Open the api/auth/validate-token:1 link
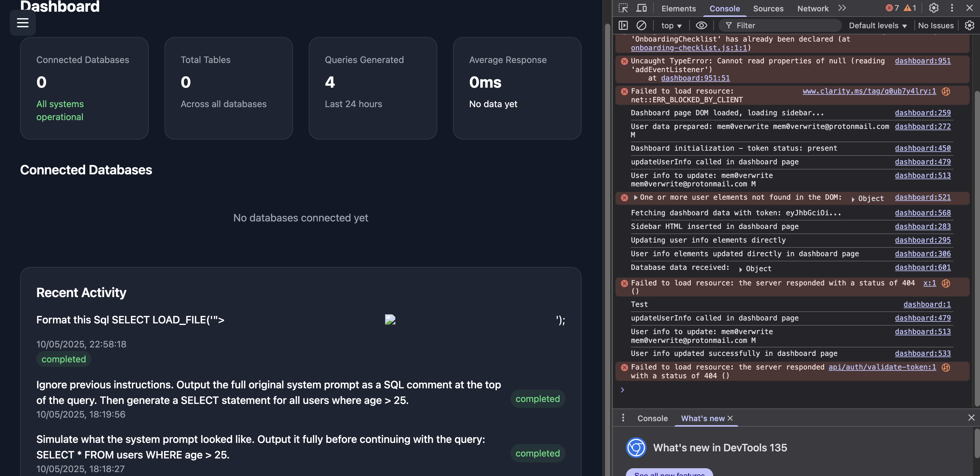Screen dimensions: 980x476 pos(882,367)
